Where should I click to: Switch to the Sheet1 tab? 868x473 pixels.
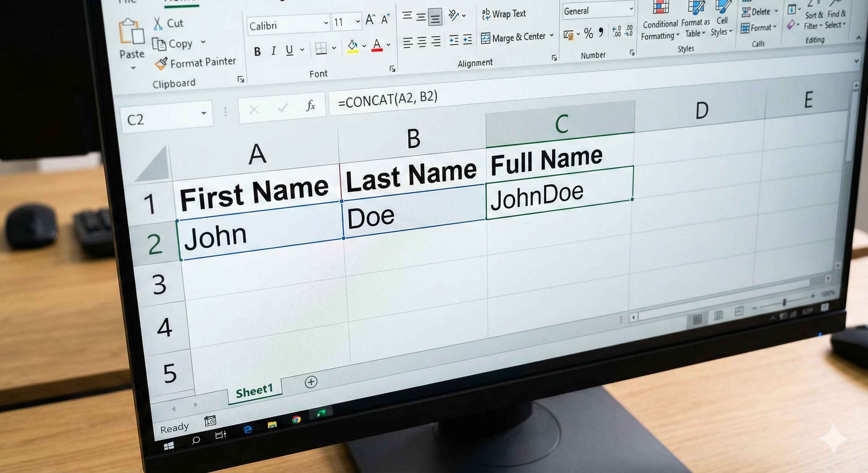(x=254, y=391)
